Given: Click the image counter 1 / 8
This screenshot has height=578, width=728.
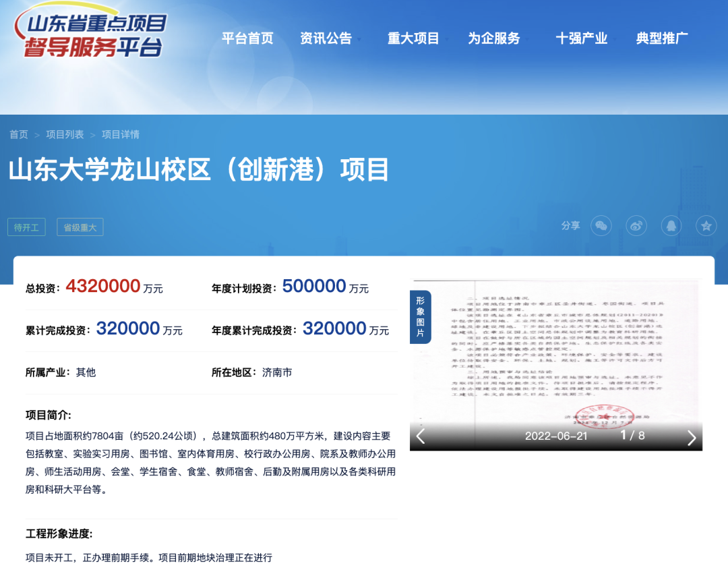Looking at the screenshot, I should pos(632,436).
